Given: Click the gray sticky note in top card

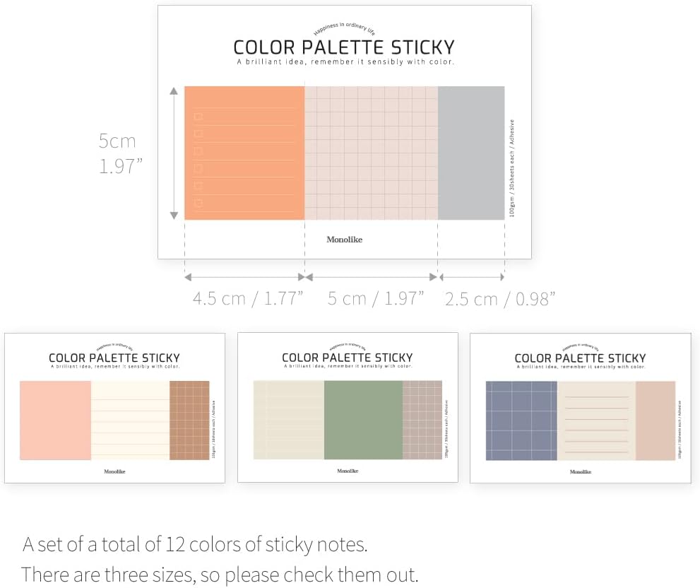Looking at the screenshot, I should pos(471,153).
